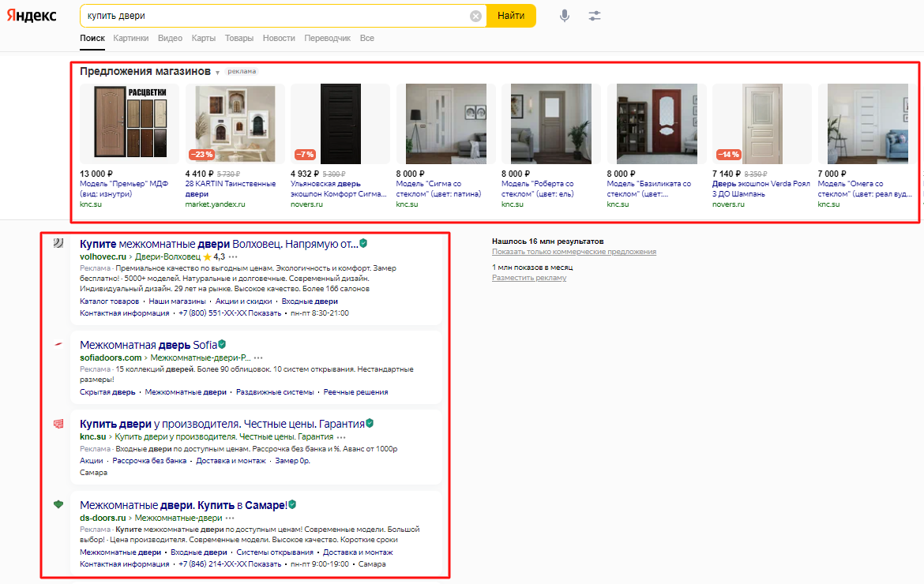
Task: Click the knc.su ad favicon
Action: pos(58,423)
